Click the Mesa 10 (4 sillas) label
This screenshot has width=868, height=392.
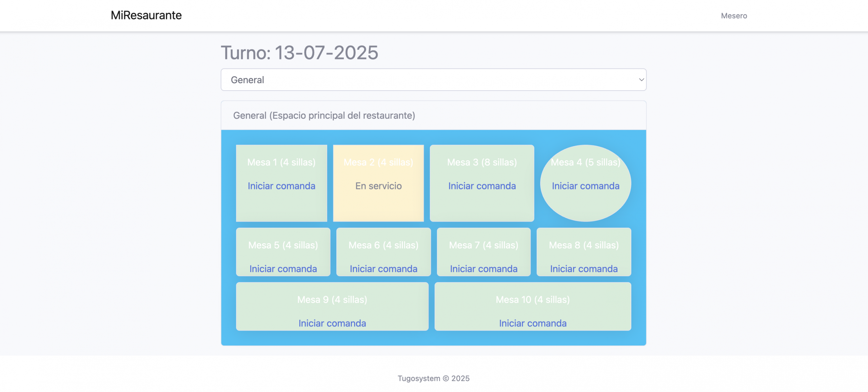532,300
